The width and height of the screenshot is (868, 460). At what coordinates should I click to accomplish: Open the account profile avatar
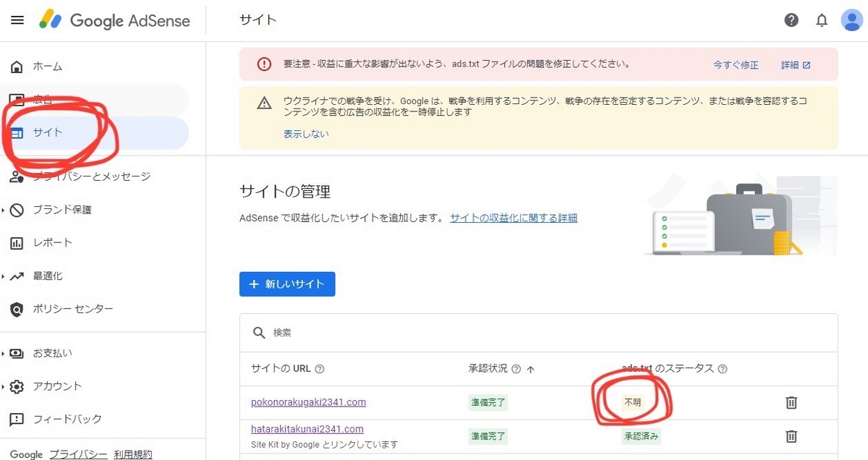(851, 20)
